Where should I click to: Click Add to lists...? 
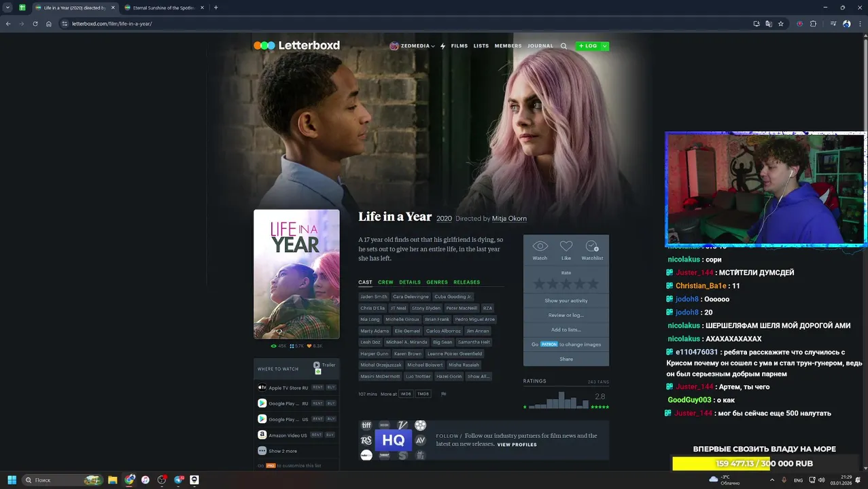pos(566,330)
